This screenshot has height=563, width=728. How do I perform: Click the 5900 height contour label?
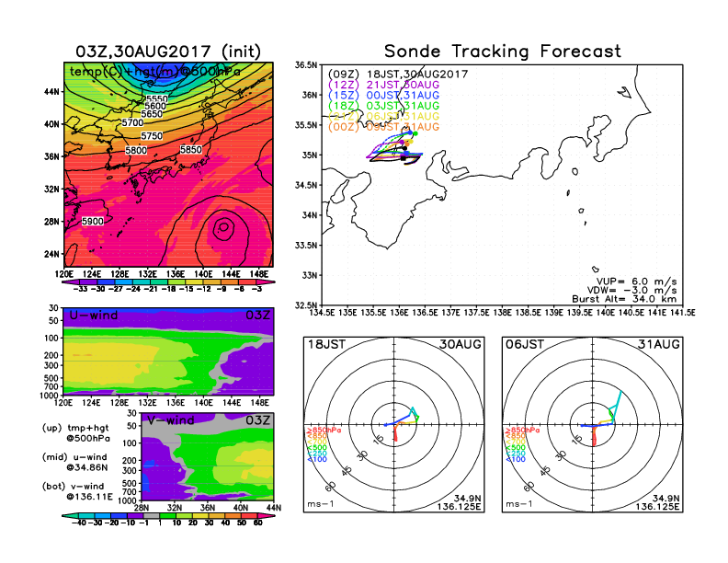tap(93, 221)
